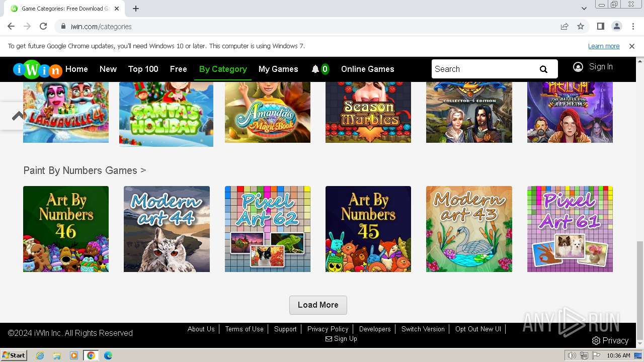Click the address bar URL
The image size is (644, 362).
pyautogui.click(x=101, y=27)
